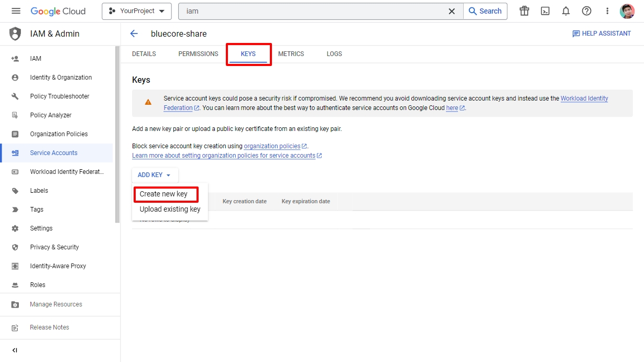Clear the search box with X icon
The height and width of the screenshot is (362, 644).
click(x=452, y=11)
